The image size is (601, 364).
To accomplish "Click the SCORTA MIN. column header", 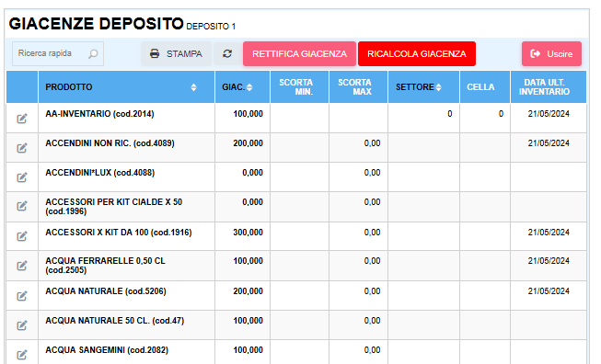I will 299,87.
